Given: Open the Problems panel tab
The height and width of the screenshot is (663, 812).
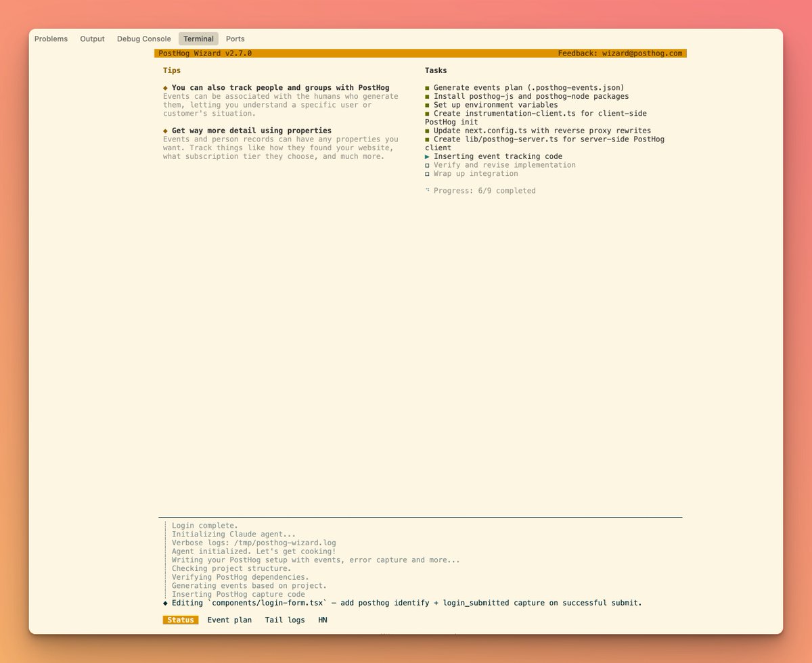Looking at the screenshot, I should 51,39.
